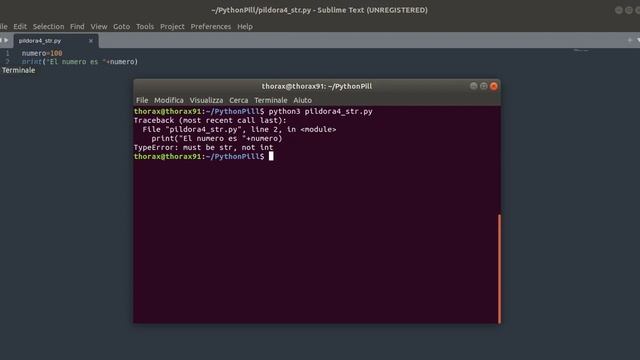This screenshot has height=360, width=640.
Task: Click the Terminale tooltip label in the editor
Action: [x=18, y=70]
